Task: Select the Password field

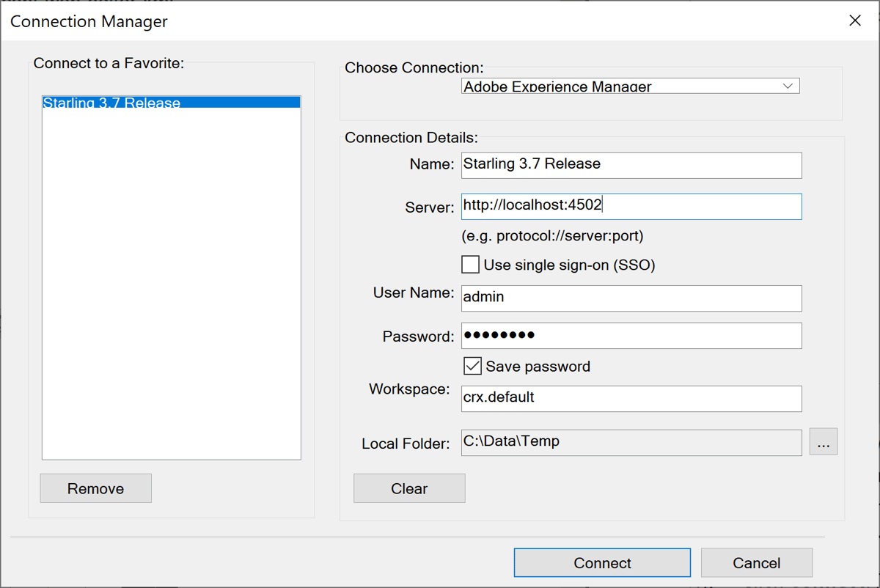Action: (x=631, y=336)
